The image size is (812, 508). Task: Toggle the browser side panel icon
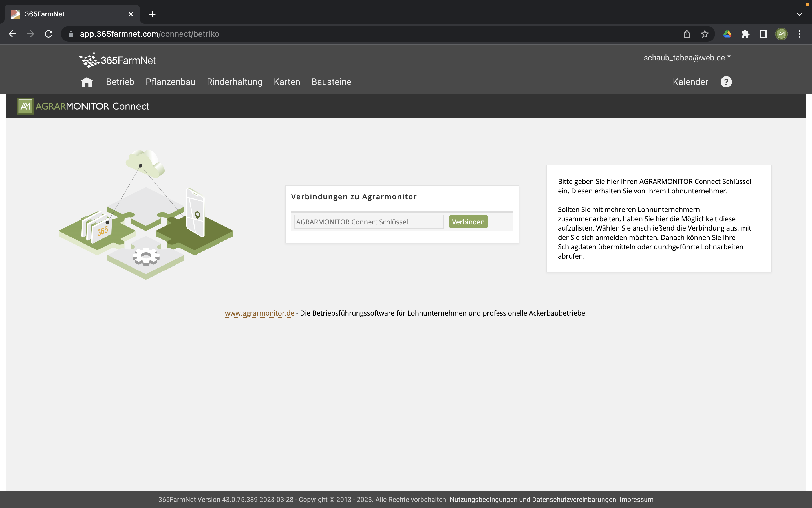[x=763, y=34]
